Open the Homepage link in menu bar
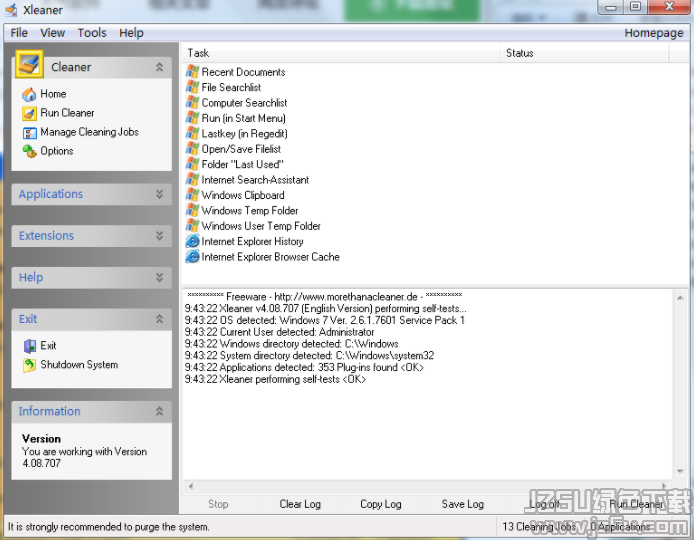Image resolution: width=694 pixels, height=540 pixels. click(654, 33)
